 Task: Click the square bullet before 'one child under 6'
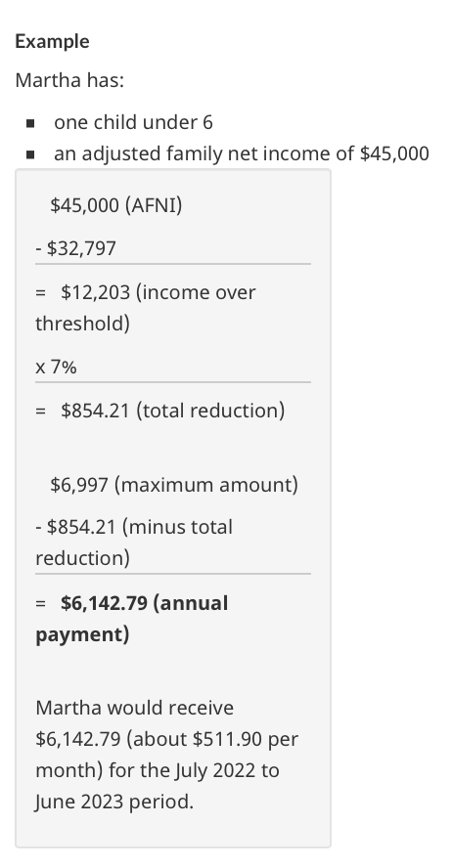click(x=30, y=123)
